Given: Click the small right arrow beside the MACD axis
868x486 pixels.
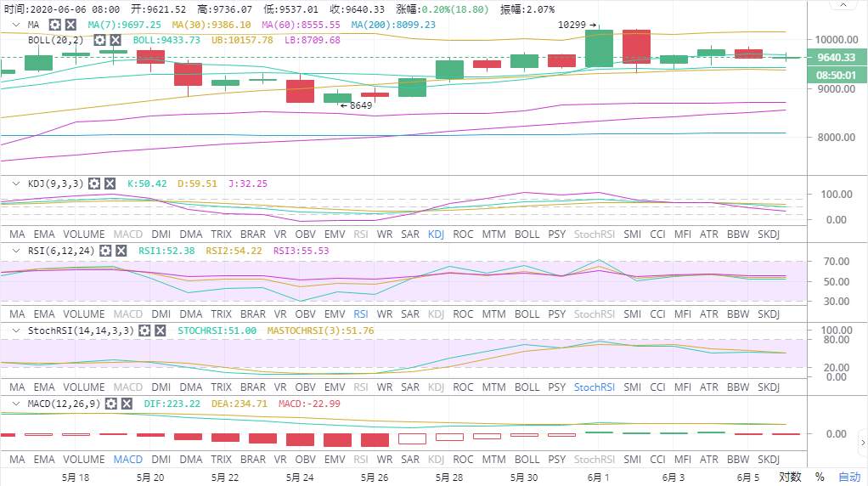Looking at the screenshot, I should coord(863,443).
